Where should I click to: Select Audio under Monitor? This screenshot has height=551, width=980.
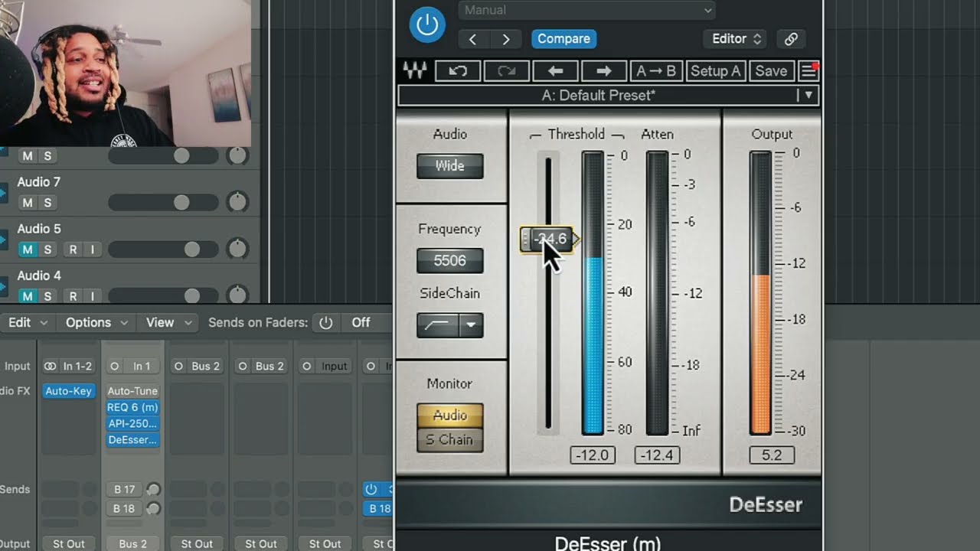pyautogui.click(x=450, y=416)
